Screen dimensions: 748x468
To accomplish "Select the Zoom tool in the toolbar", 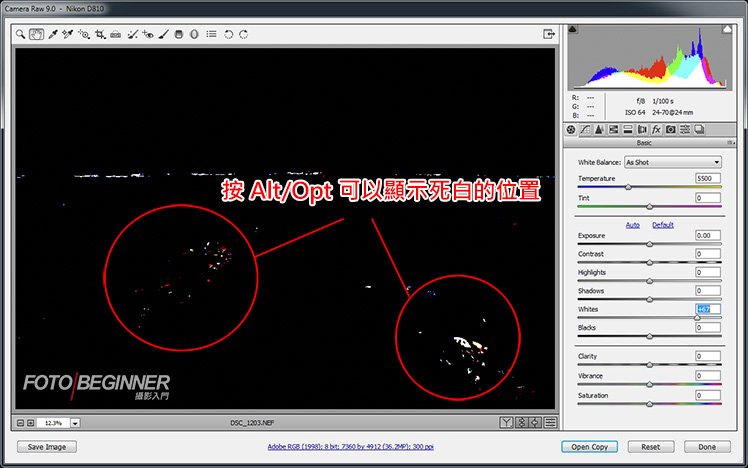I will pyautogui.click(x=21, y=33).
